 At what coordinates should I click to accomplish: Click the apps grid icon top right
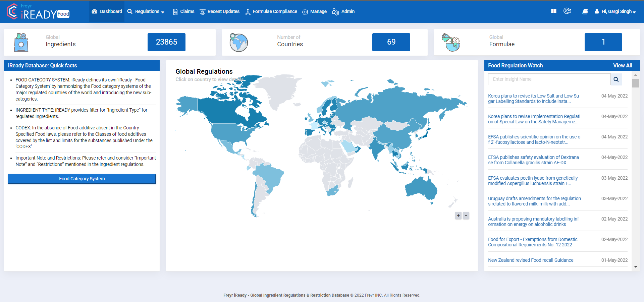coord(553,11)
